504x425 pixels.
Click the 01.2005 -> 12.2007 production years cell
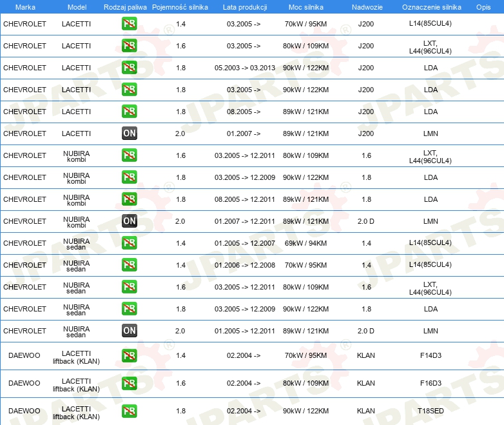coord(245,243)
